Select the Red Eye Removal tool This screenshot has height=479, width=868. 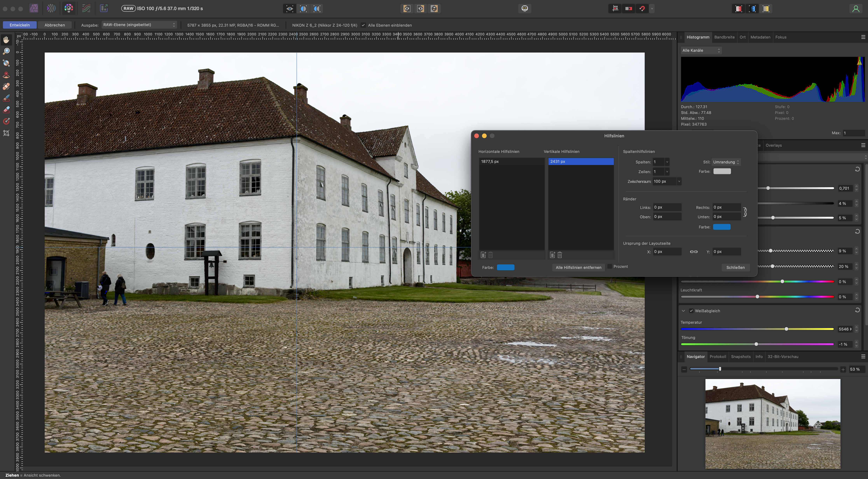[6, 75]
